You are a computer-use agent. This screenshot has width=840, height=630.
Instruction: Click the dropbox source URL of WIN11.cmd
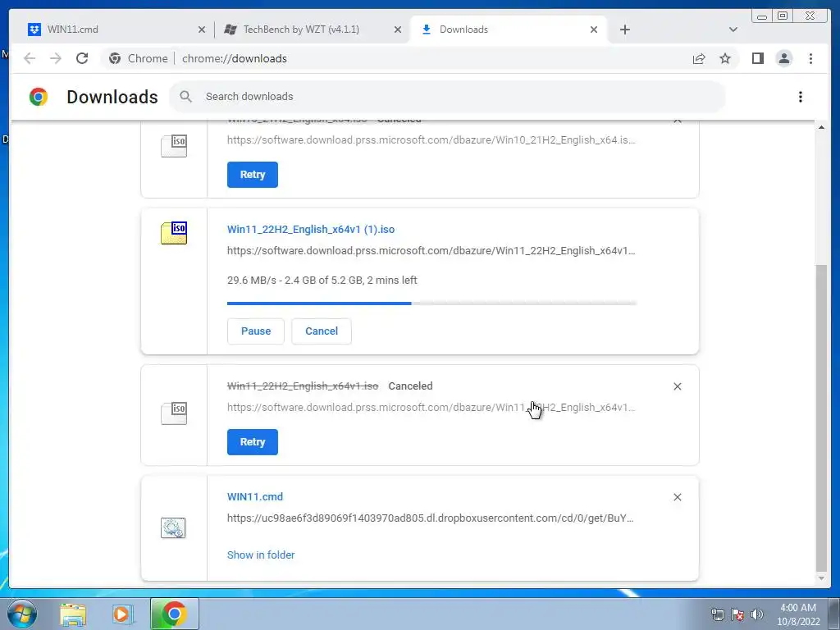click(430, 518)
